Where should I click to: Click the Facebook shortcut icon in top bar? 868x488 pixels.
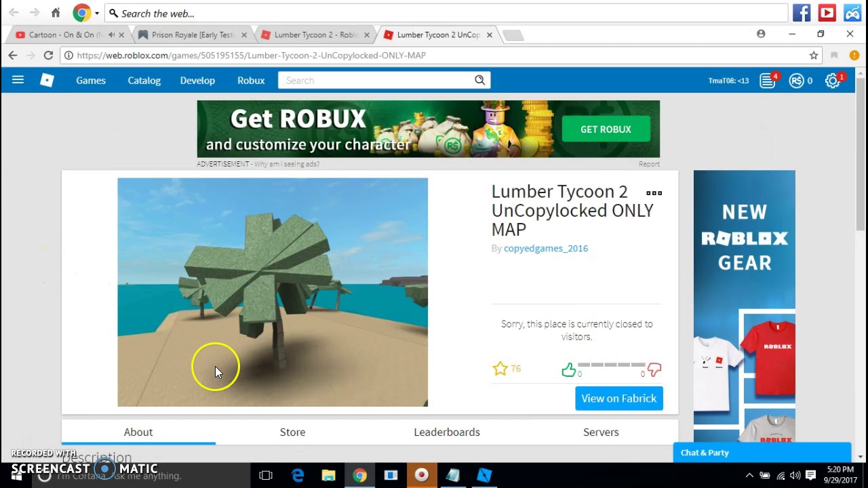click(x=802, y=13)
